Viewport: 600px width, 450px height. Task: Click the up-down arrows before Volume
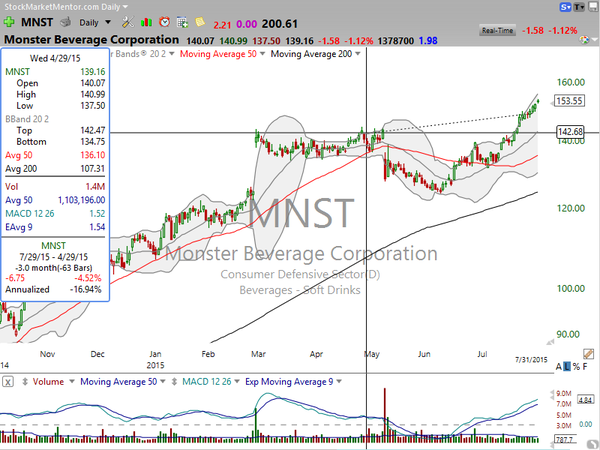click(25, 382)
